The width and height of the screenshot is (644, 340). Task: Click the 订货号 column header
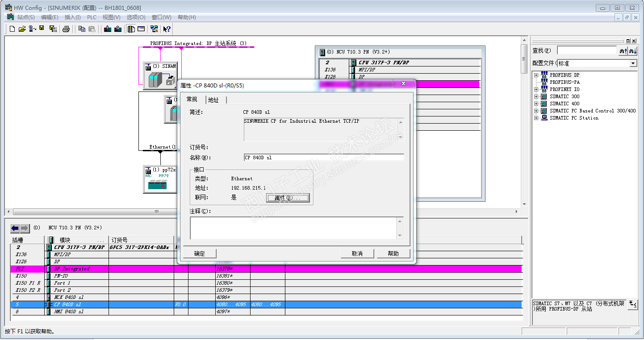pyautogui.click(x=141, y=240)
